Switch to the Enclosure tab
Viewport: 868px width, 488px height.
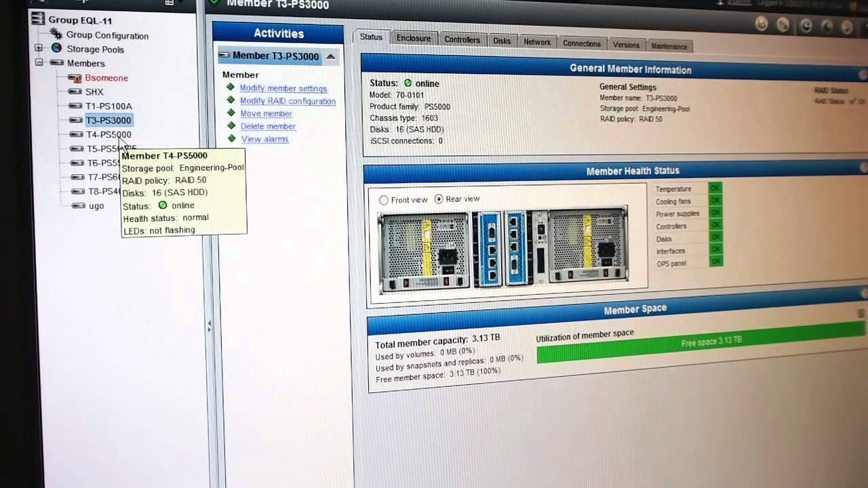point(414,39)
